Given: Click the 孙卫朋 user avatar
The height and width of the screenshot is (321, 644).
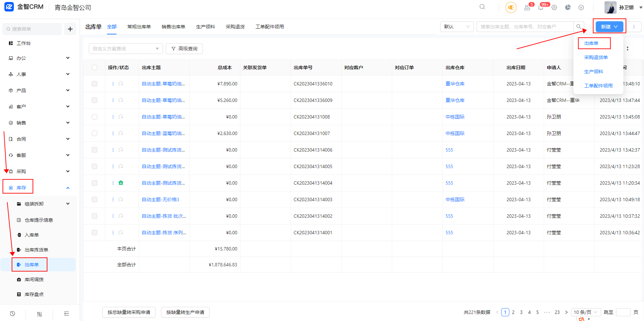Looking at the screenshot, I should click(x=611, y=7).
